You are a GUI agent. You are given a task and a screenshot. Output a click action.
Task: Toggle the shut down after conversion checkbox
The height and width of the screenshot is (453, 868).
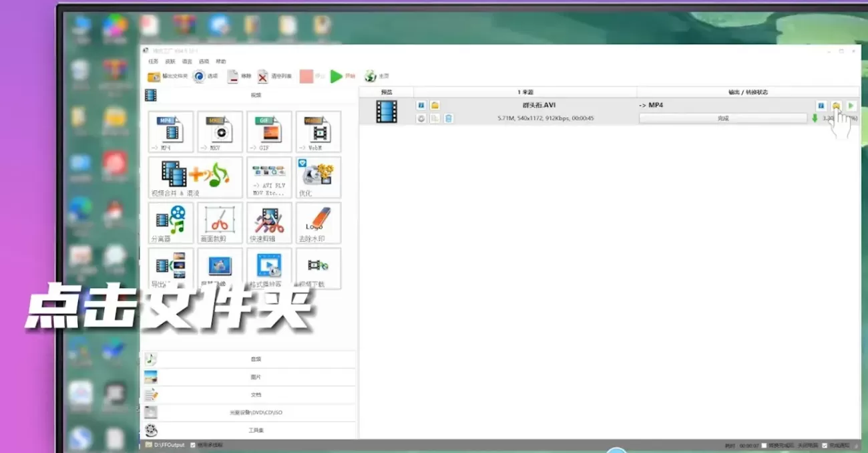point(765,446)
